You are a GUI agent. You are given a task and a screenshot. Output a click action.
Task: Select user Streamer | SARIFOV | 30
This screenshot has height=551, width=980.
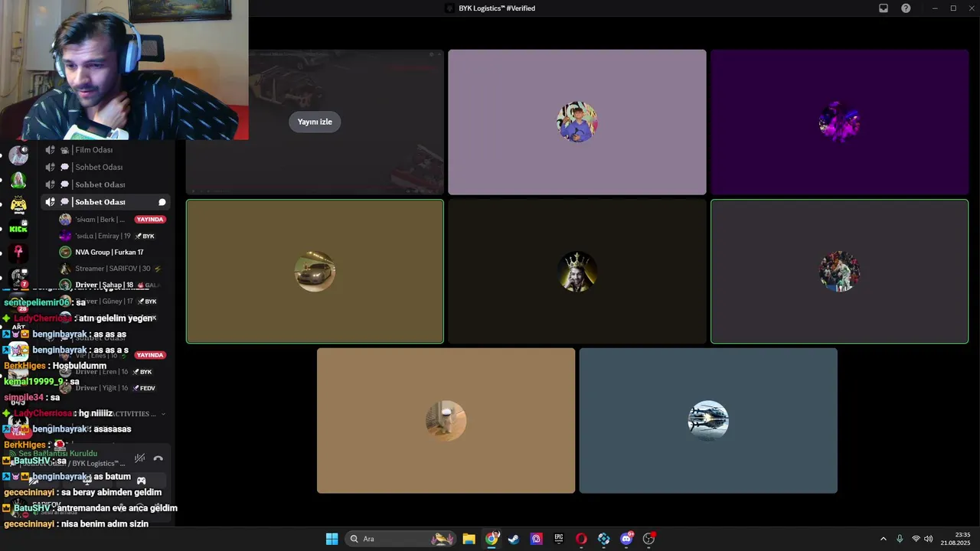tap(111, 269)
